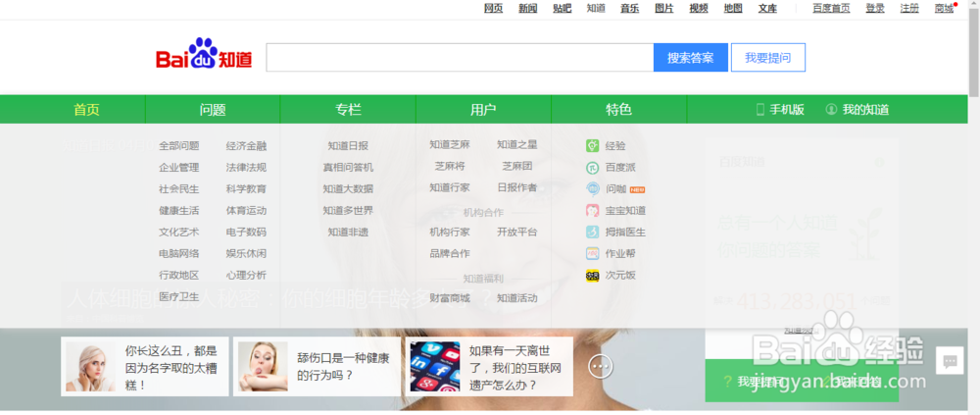Image resolution: width=980 pixels, height=415 pixels.
Task: Choose 社会民生 category
Action: pos(178,189)
